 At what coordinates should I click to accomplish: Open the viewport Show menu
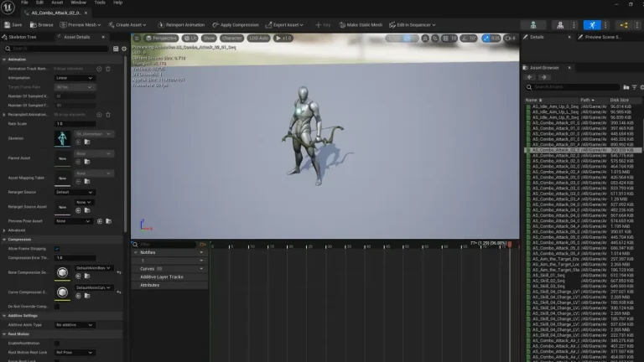[209, 39]
